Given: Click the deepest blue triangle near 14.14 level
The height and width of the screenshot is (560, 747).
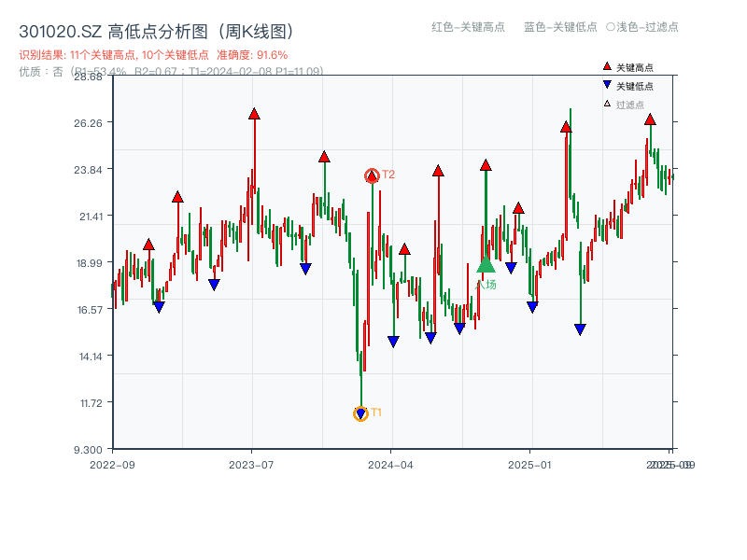Looking at the screenshot, I should (x=393, y=342).
